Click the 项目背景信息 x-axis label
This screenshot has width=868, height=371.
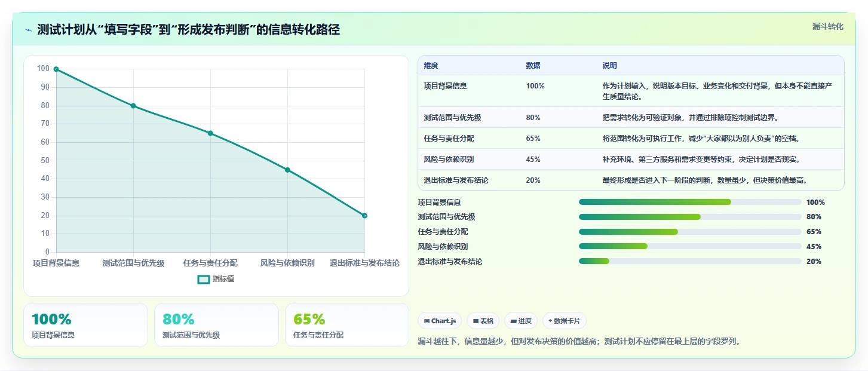[x=56, y=263]
